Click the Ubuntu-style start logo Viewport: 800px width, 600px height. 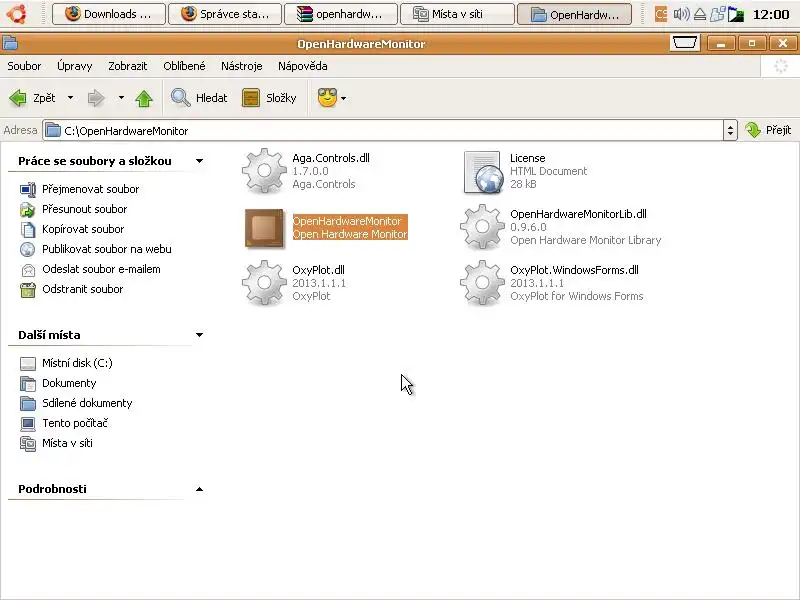(17, 13)
